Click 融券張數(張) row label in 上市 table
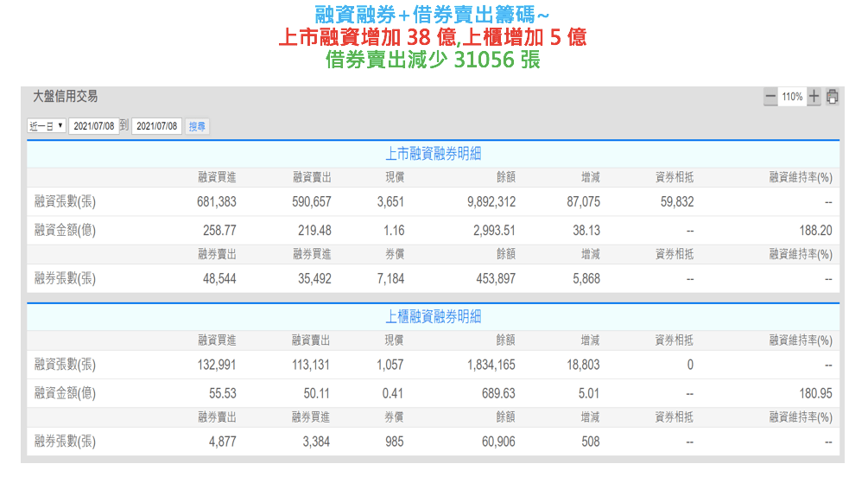This screenshot has height=483, width=868. tap(65, 278)
